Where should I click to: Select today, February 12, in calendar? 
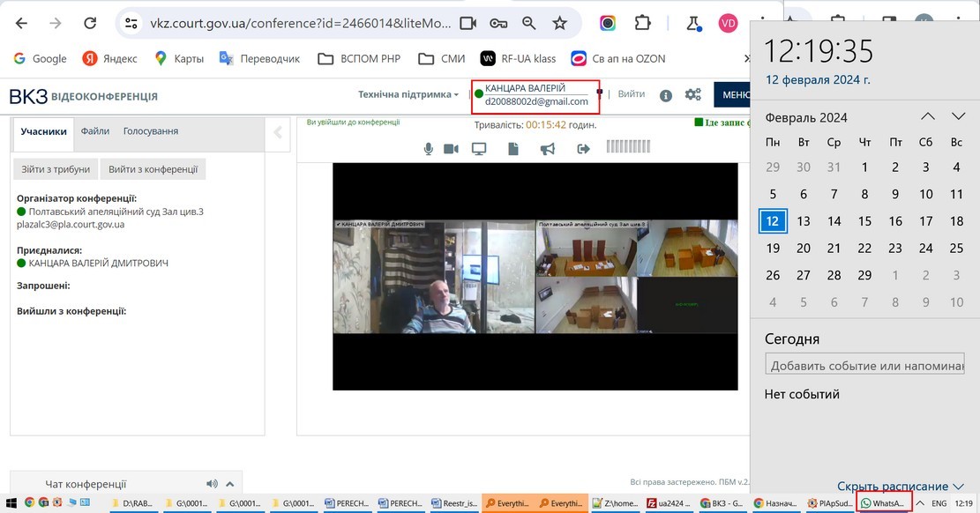point(773,221)
